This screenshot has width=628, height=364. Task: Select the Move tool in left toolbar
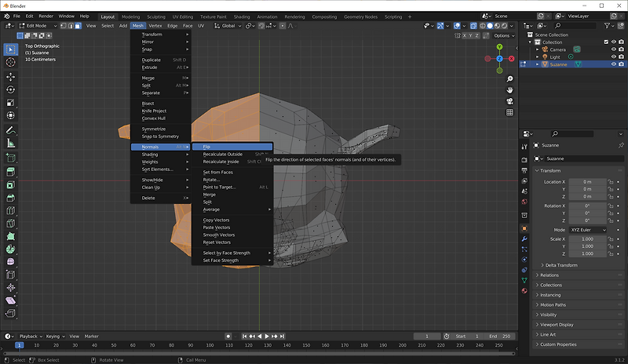pyautogui.click(x=11, y=77)
